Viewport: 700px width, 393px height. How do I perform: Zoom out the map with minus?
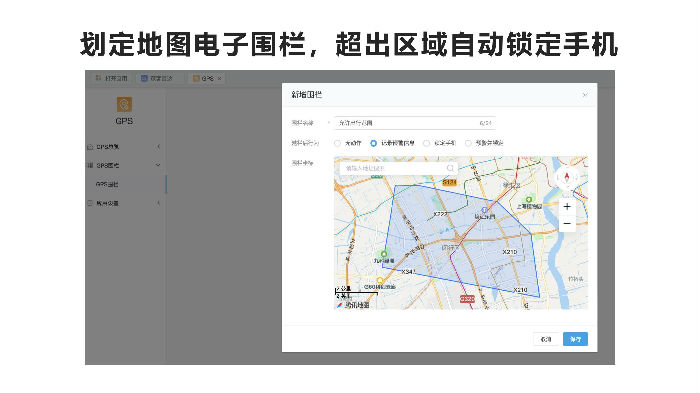pyautogui.click(x=567, y=223)
